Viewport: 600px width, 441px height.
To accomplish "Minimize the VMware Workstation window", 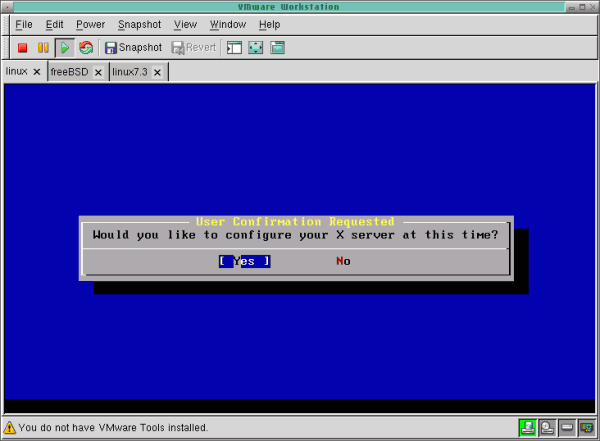I will [572, 7].
